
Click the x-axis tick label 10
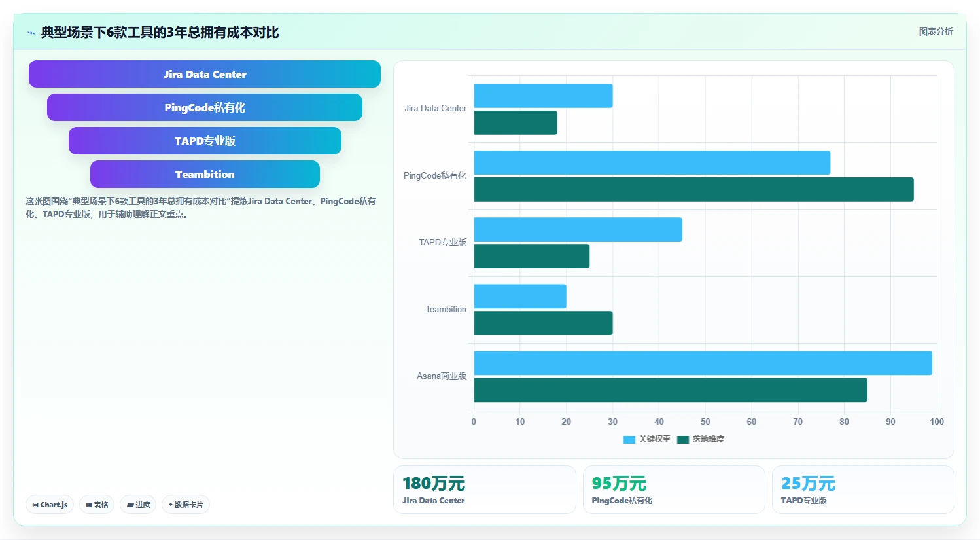pyautogui.click(x=520, y=422)
